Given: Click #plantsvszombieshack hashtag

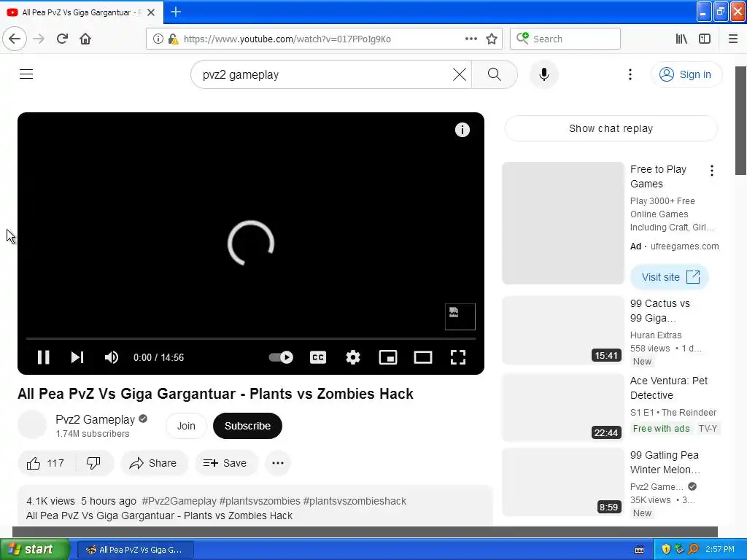Looking at the screenshot, I should coord(355,501).
